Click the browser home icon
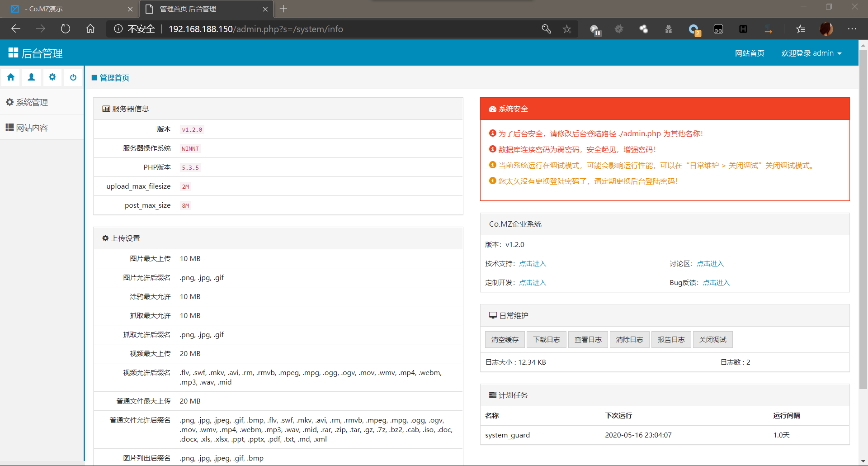The width and height of the screenshot is (868, 466). point(90,29)
